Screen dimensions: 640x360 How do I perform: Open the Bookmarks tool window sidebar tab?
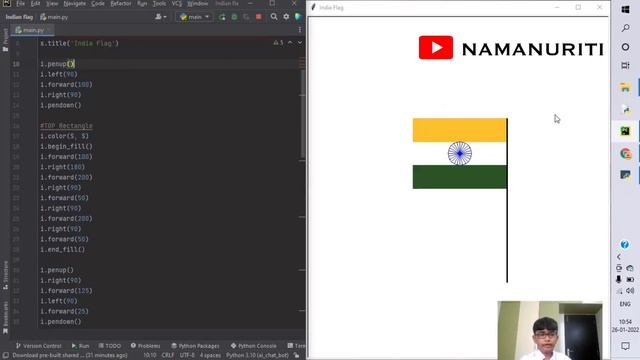pyautogui.click(x=5, y=318)
